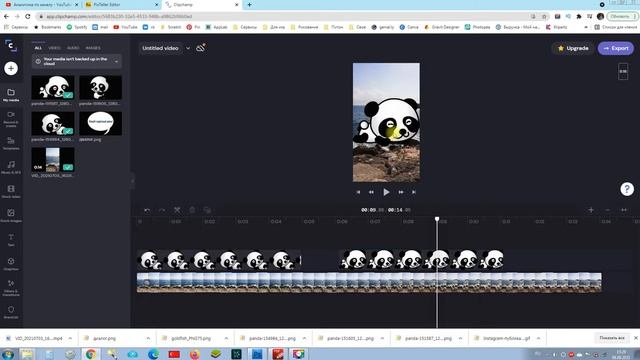Open the Brand kit sidebar section
640x360 pixels.
point(11,312)
